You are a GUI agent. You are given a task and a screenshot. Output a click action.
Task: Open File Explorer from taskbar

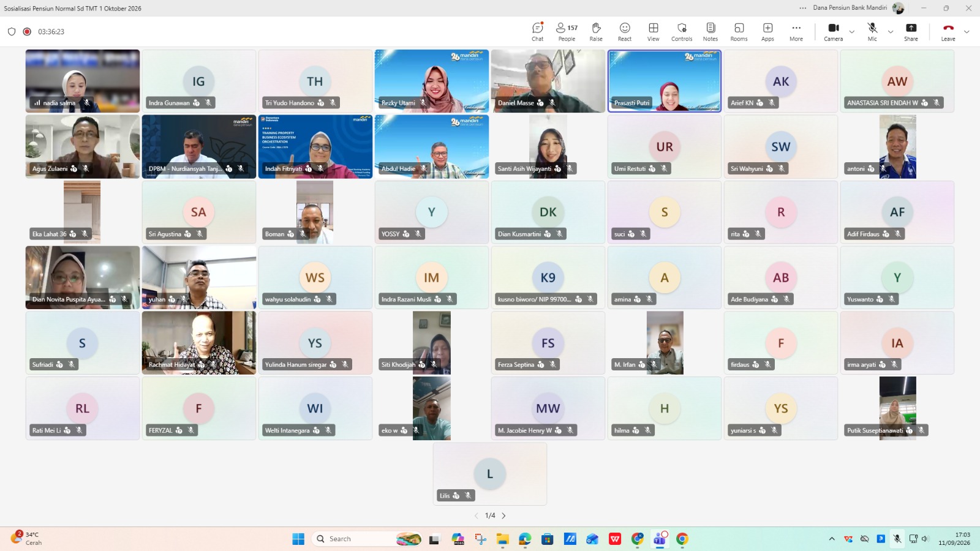[502, 539]
